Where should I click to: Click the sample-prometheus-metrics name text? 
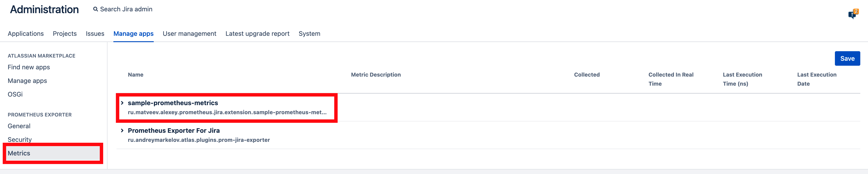click(x=173, y=103)
